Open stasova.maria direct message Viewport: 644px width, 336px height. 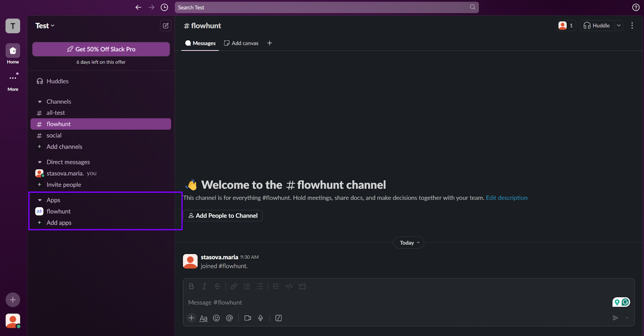[x=101, y=173]
